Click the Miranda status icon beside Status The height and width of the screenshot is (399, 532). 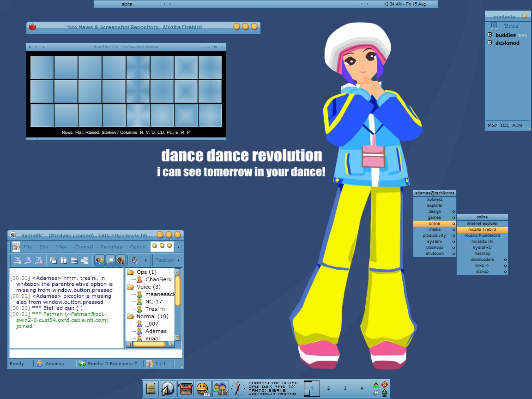point(493,26)
